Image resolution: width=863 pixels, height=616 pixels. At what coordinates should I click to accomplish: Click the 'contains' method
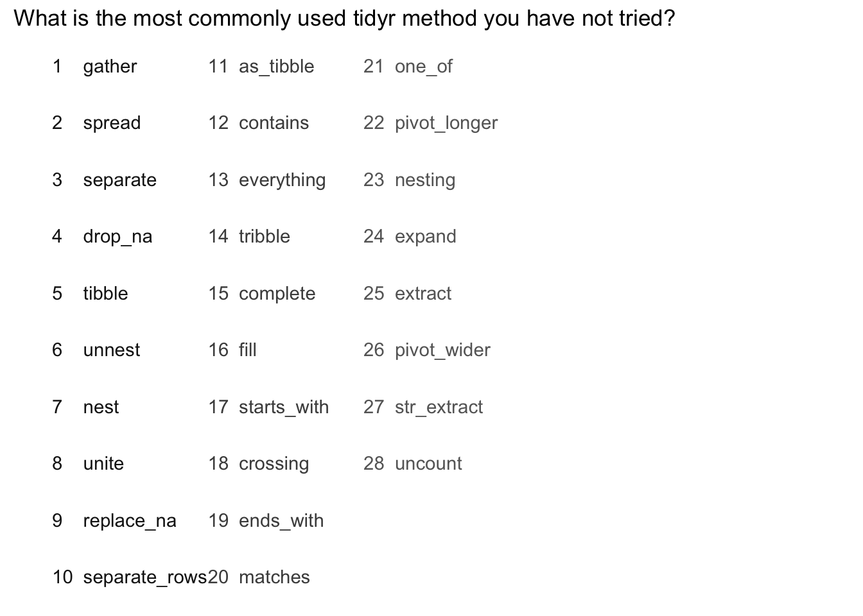coord(274,123)
